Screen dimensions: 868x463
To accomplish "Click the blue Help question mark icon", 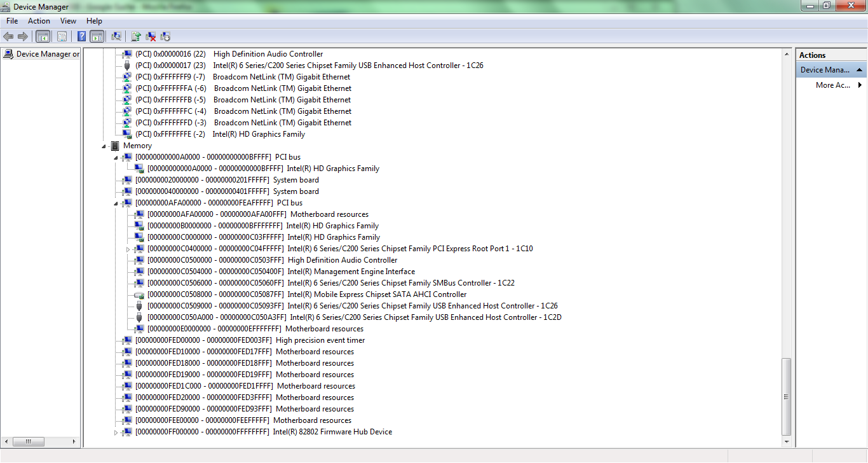I will (82, 36).
